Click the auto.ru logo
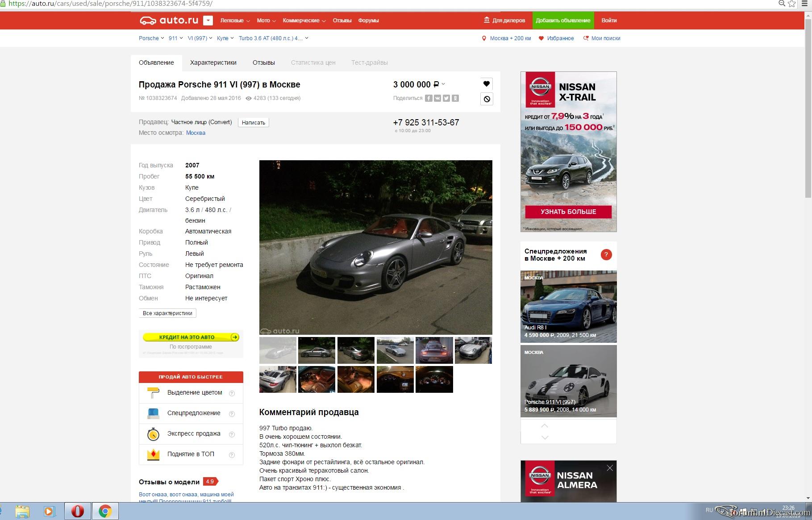Screen dimensions: 812x520 click(169, 20)
